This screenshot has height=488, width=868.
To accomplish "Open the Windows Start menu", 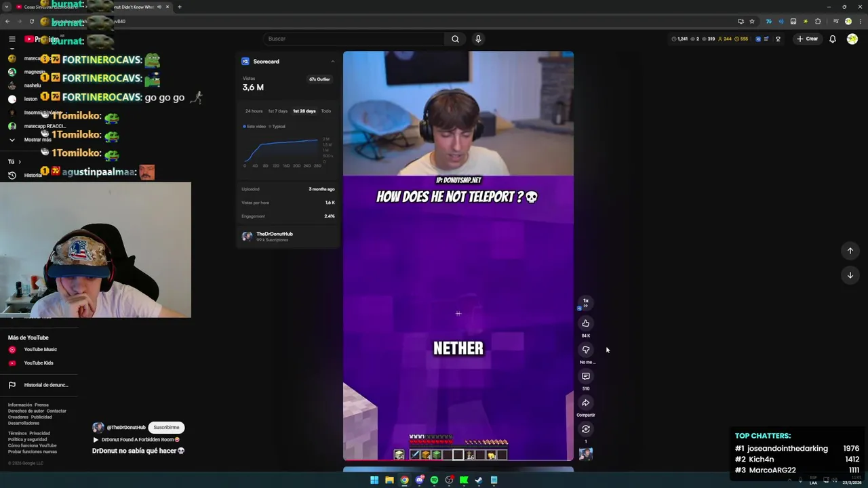I will 374,480.
